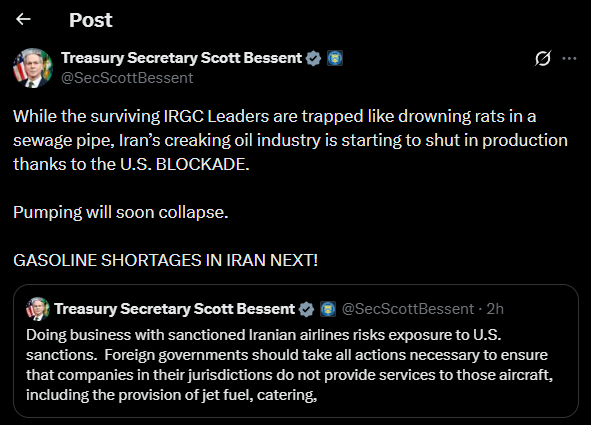Open the gray @SecScottBessent handle under the author name
The height and width of the screenshot is (425, 591).
(127, 78)
